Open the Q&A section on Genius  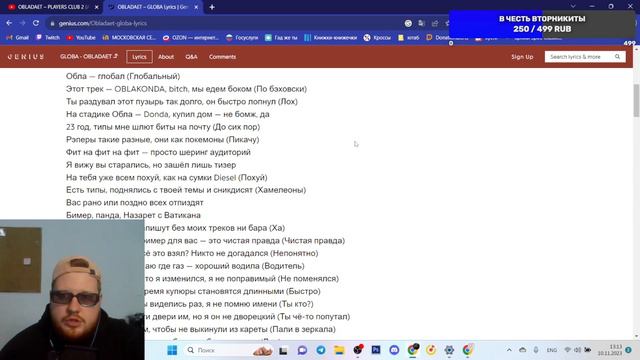click(x=191, y=57)
